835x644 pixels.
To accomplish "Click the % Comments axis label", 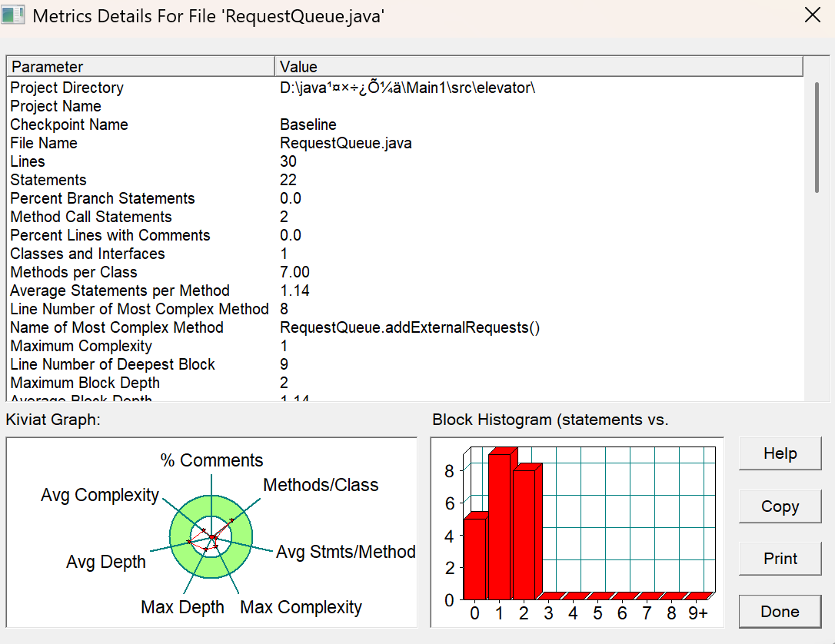I will (x=211, y=460).
